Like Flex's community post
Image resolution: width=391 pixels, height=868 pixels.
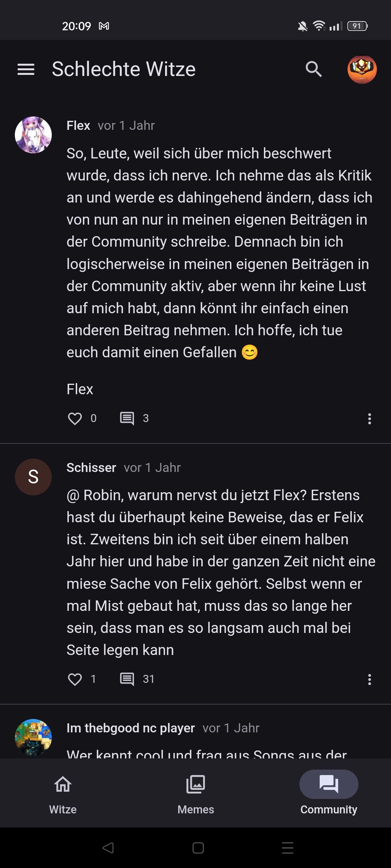coord(75,419)
